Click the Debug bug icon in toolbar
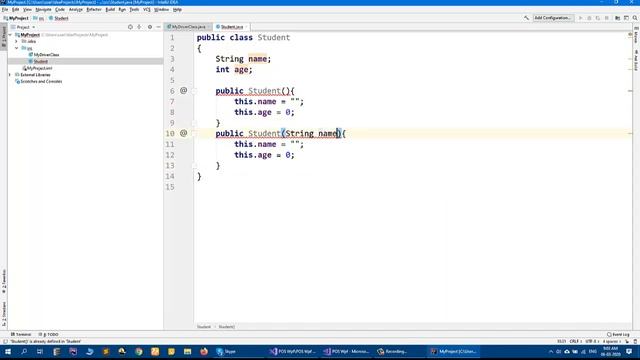Screen dimensions: 640x360 pyautogui.click(x=589, y=18)
